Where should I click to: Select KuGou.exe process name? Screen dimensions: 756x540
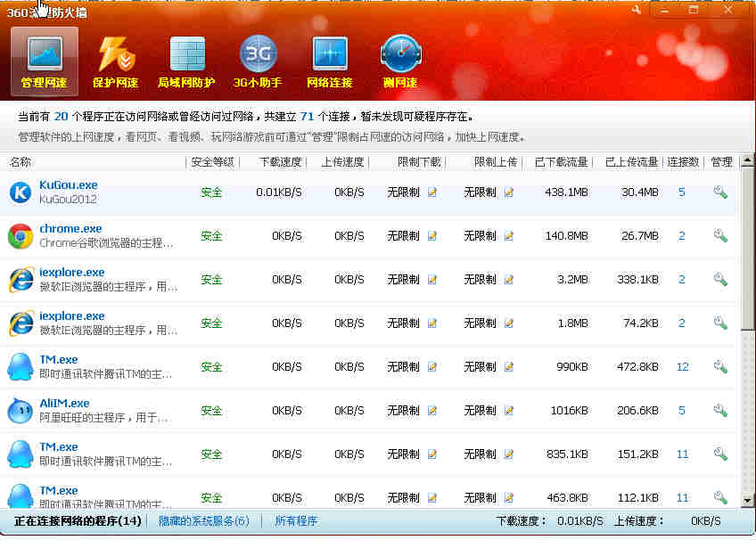(x=69, y=185)
